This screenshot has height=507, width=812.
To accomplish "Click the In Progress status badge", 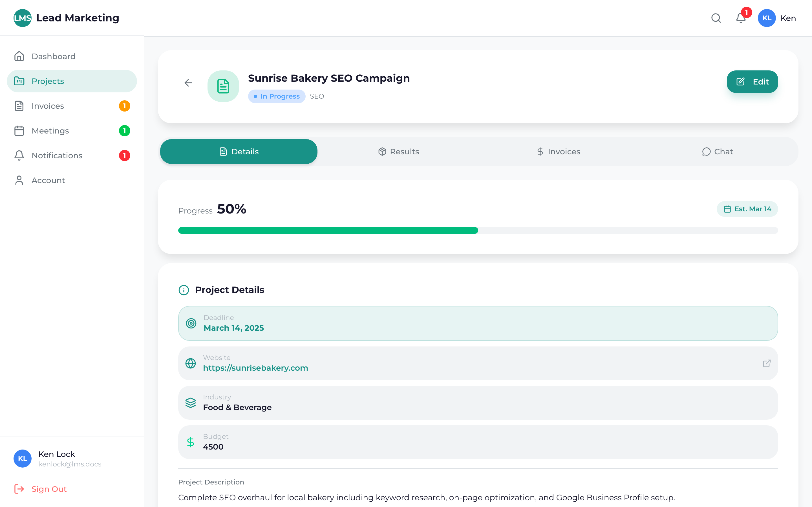I will click(277, 96).
